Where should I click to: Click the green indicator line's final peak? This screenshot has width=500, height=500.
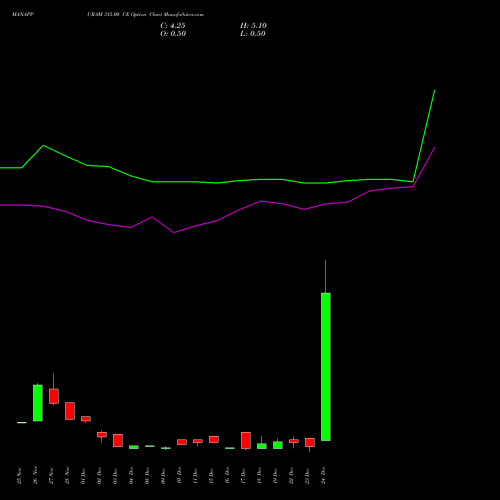tap(434, 90)
